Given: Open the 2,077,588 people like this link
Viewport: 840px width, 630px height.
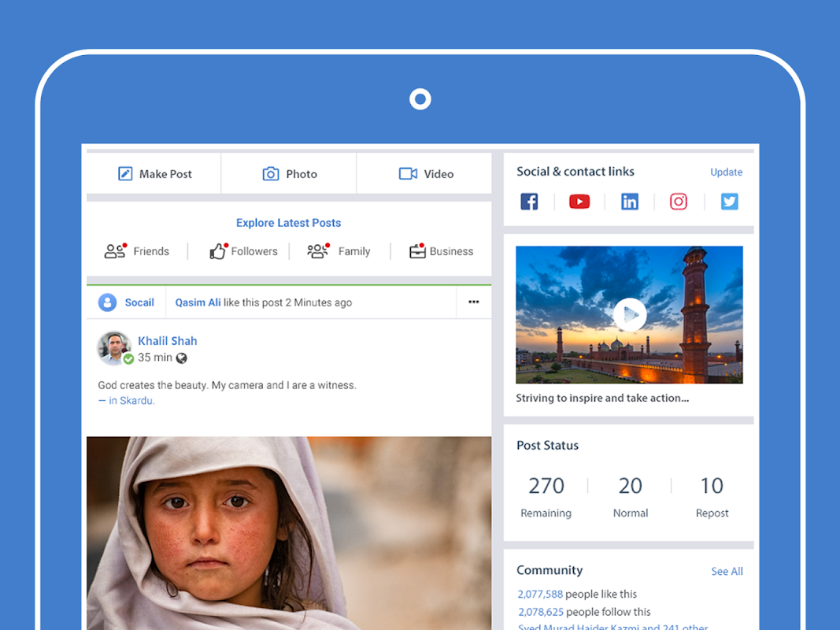Looking at the screenshot, I should [x=577, y=594].
